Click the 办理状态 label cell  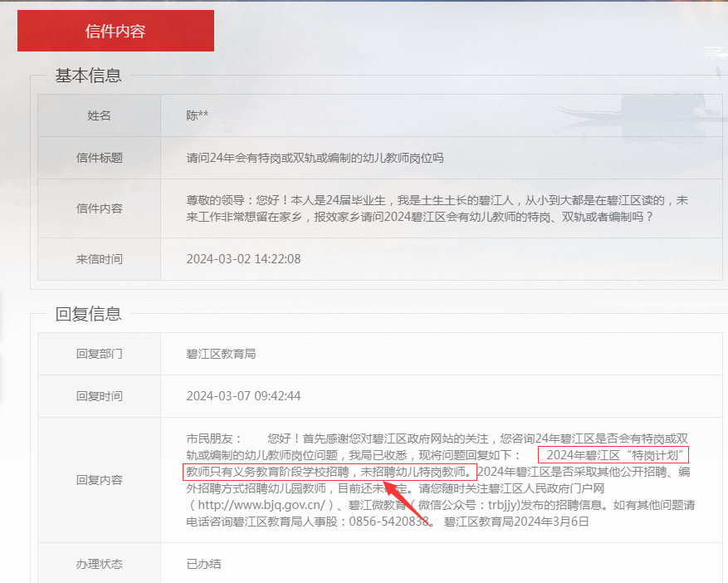[99, 564]
